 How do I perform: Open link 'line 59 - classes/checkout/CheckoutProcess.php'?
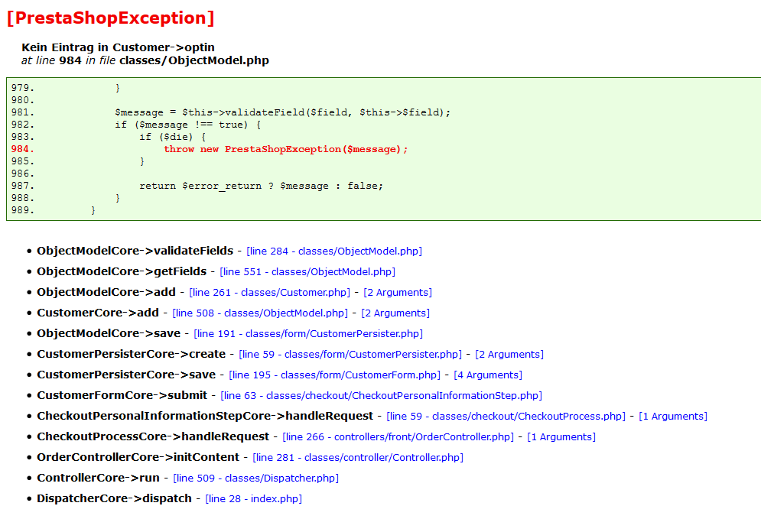pyautogui.click(x=506, y=416)
